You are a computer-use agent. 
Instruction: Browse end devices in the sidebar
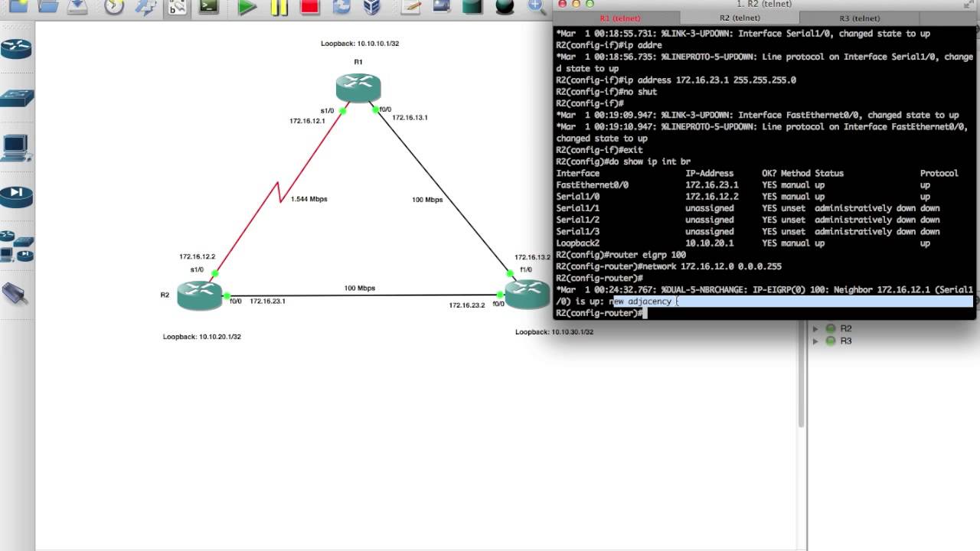pos(16,147)
